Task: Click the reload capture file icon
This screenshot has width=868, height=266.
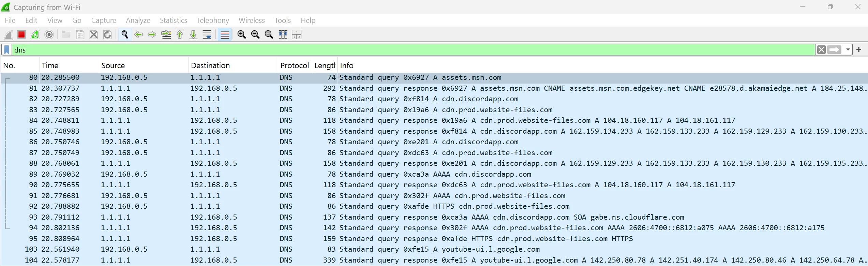Action: 107,34
